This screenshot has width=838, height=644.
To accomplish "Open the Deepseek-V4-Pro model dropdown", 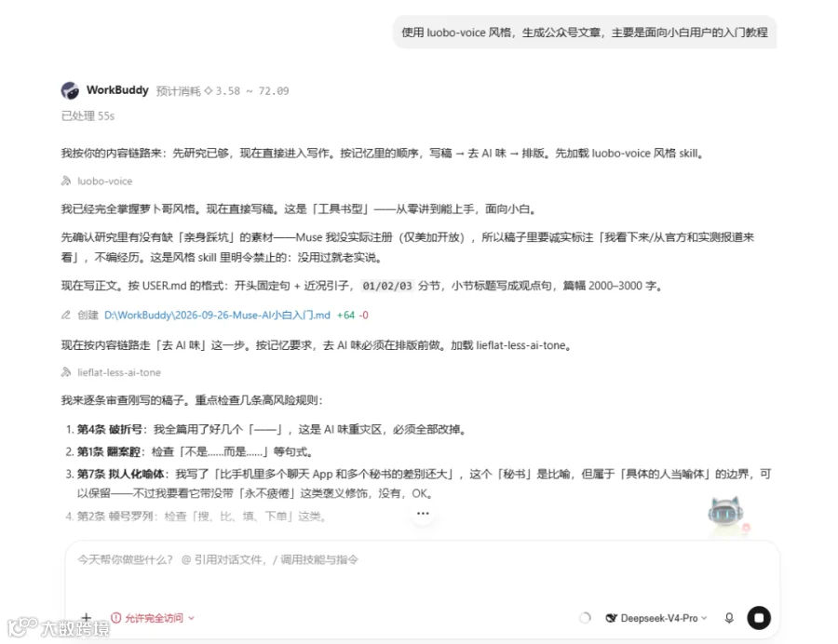I will 656,618.
